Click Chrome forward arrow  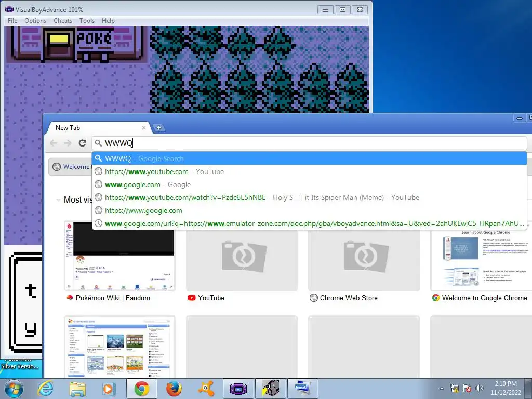pos(68,143)
